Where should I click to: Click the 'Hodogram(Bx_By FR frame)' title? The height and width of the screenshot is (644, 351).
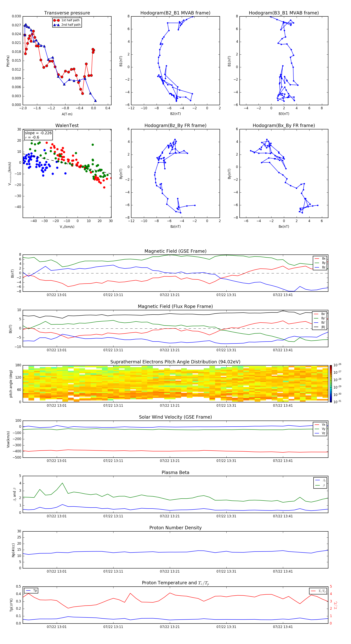point(284,125)
